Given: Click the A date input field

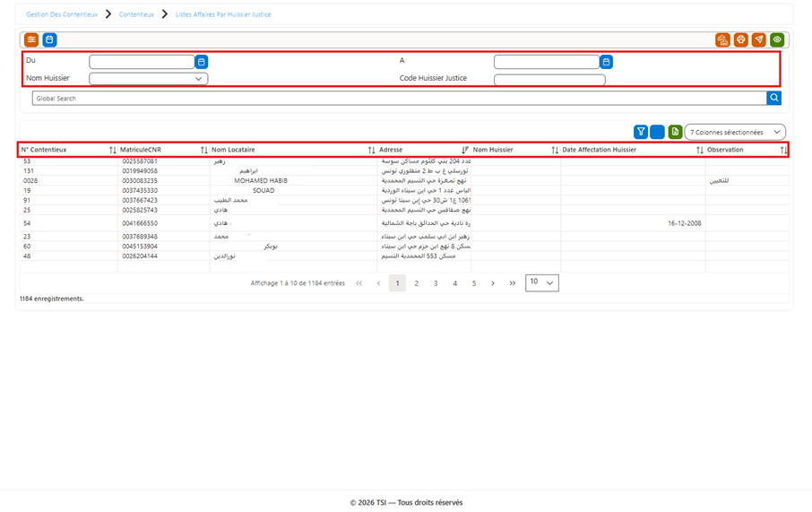Looking at the screenshot, I should coord(547,62).
